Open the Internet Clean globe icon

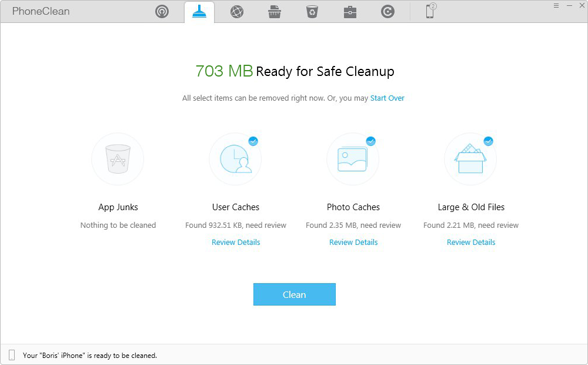tap(237, 12)
